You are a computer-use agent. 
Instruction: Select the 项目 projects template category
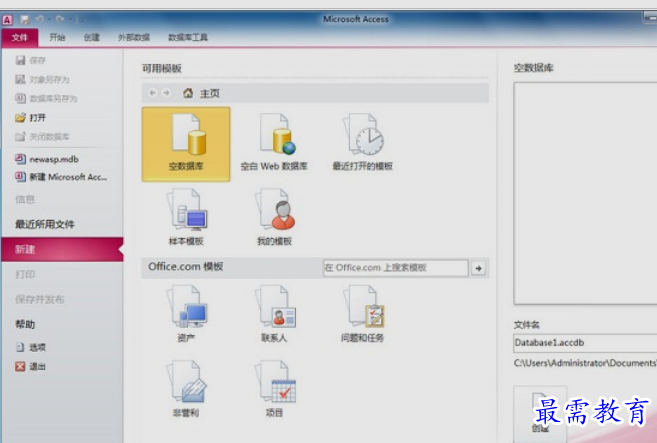(x=274, y=389)
